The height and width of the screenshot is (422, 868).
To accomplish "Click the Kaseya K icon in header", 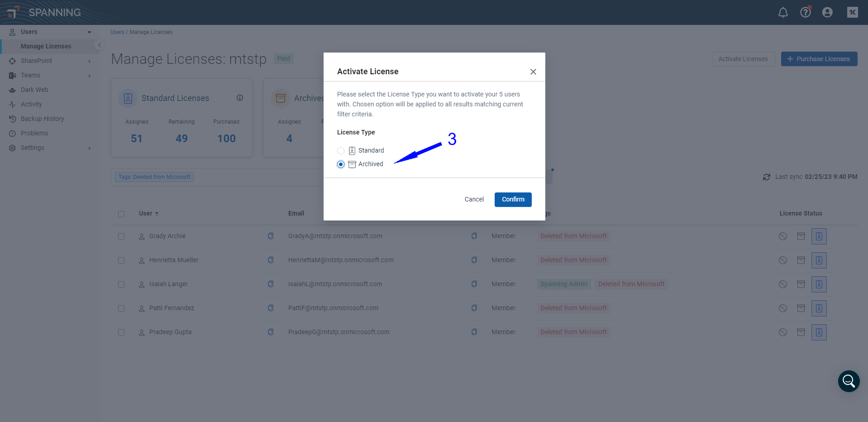I will [x=853, y=13].
